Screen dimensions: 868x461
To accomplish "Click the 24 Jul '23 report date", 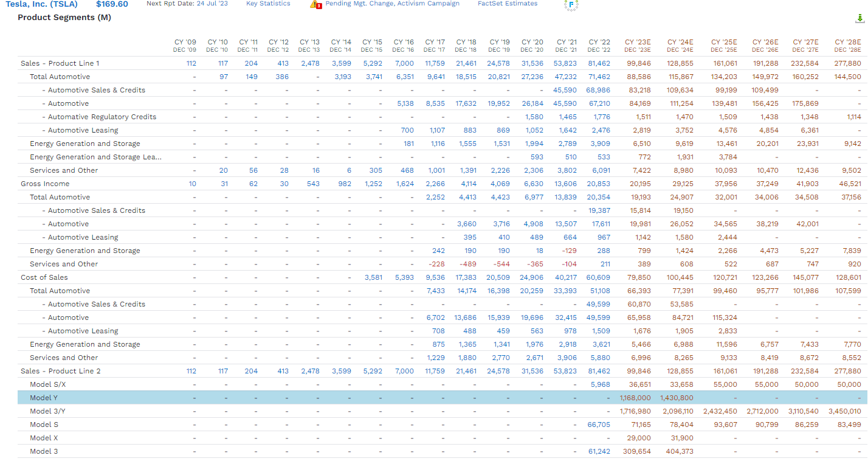I will coord(212,4).
